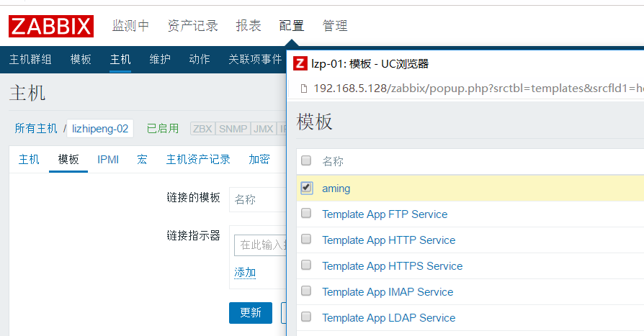Open the 配置 top menu

click(292, 26)
